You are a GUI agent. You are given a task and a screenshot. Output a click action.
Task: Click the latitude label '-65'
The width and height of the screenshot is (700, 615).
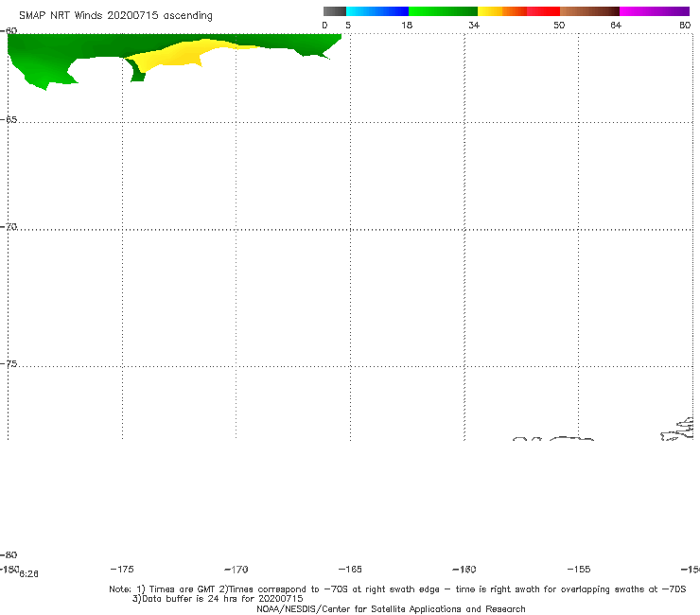tap(9, 120)
